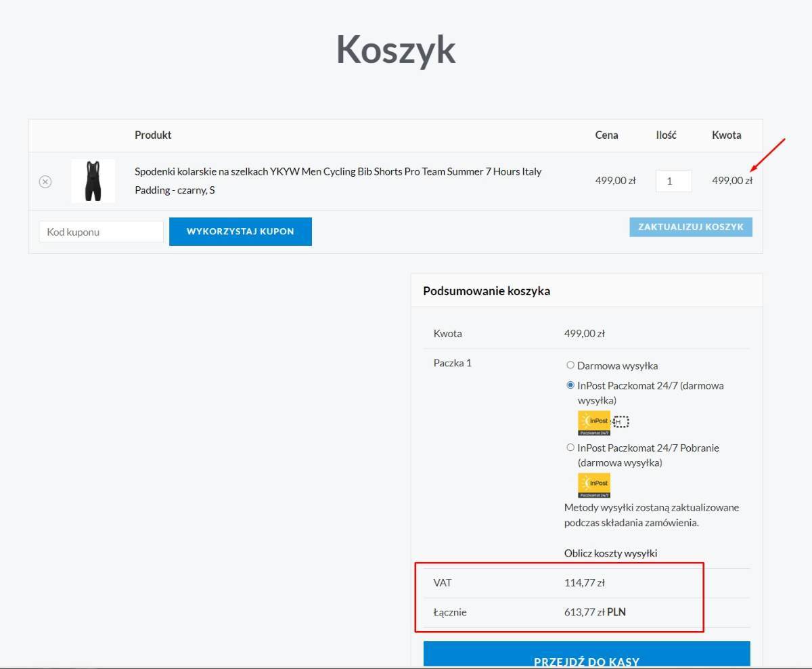Remove the cycling bib shorts from cart
This screenshot has width=812, height=669.
coord(45,181)
